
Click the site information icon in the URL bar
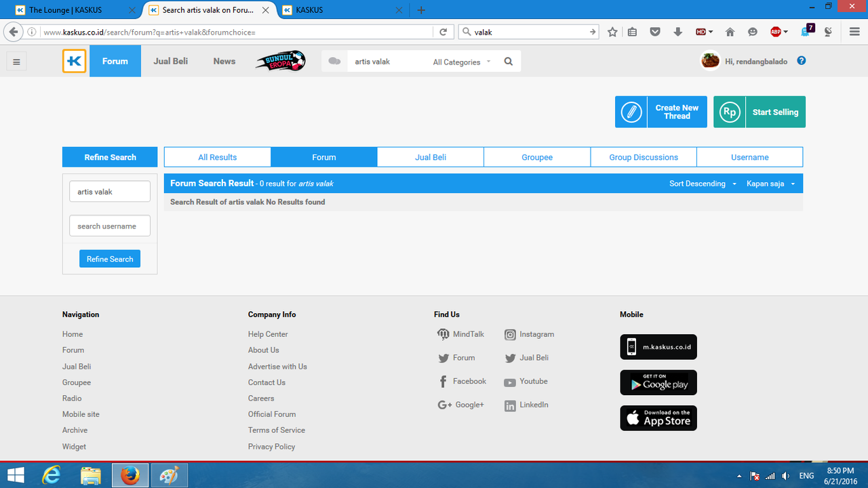(32, 32)
